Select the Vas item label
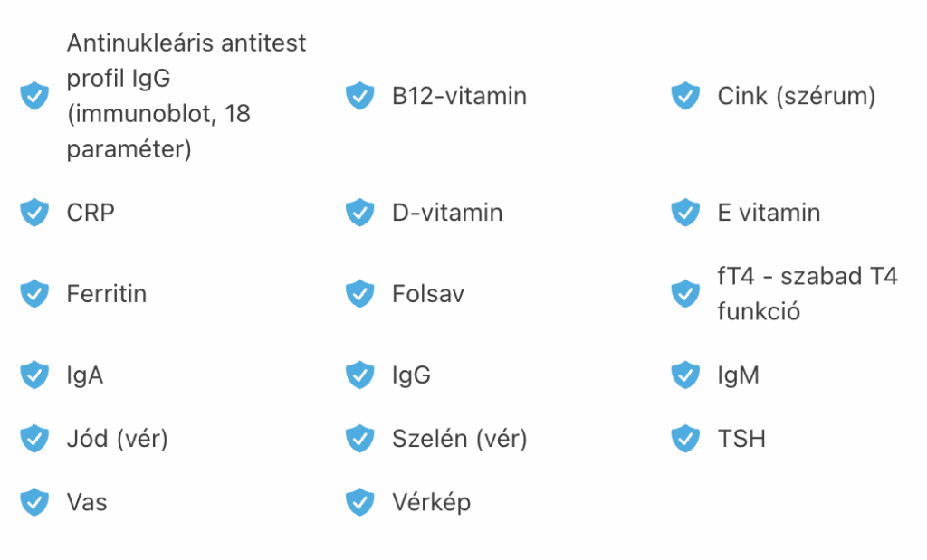 coord(87,503)
